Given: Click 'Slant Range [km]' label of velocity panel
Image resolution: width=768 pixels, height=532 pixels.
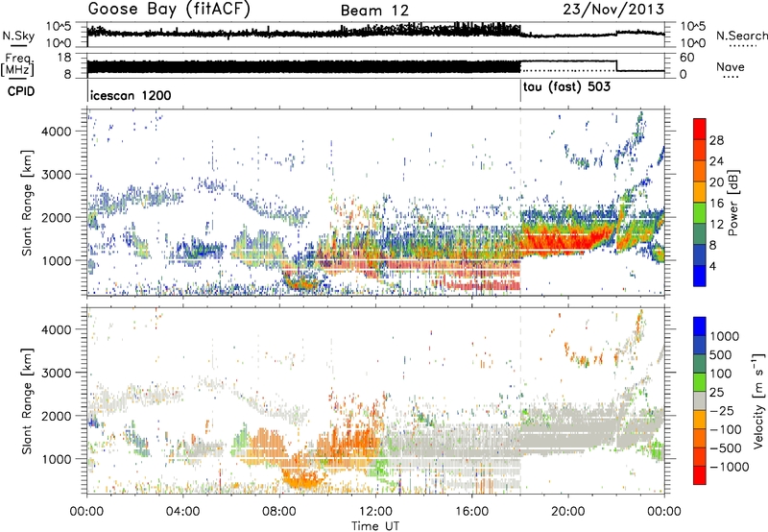Looking at the screenshot, I should click(27, 400).
